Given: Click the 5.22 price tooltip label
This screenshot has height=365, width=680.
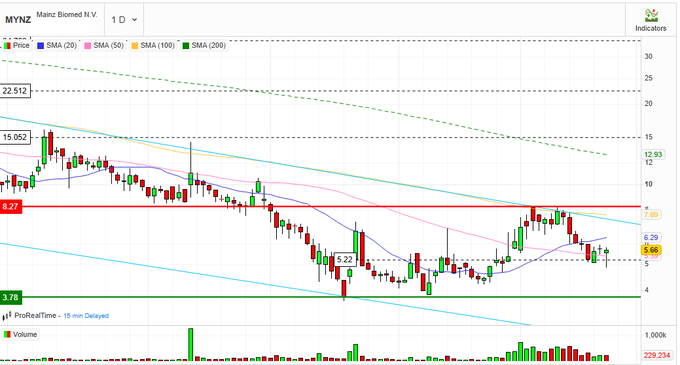Looking at the screenshot, I should 345,260.
